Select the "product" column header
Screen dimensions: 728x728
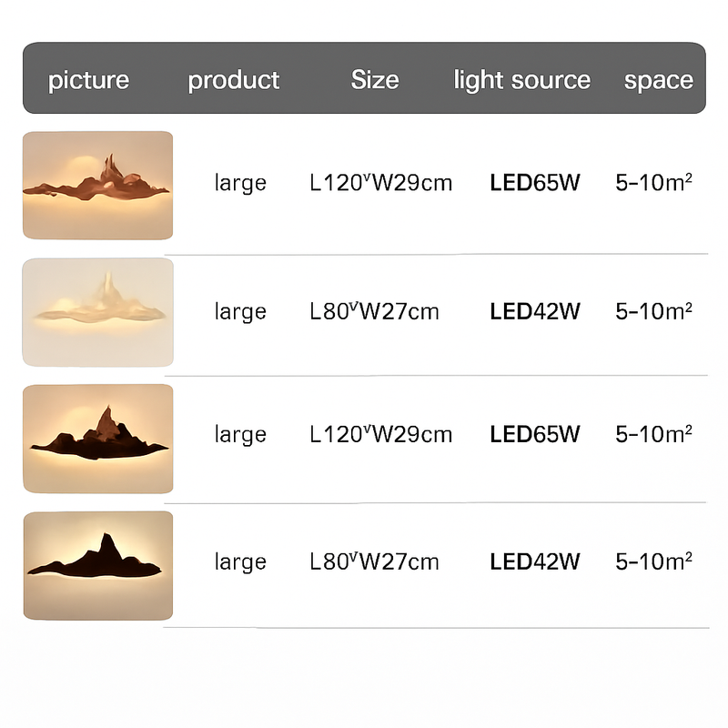(234, 80)
